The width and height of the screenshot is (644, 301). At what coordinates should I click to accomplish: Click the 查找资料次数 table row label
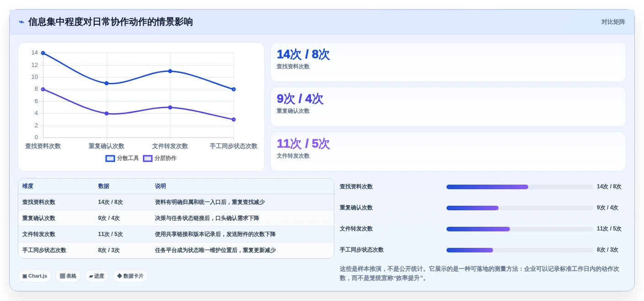pos(39,202)
